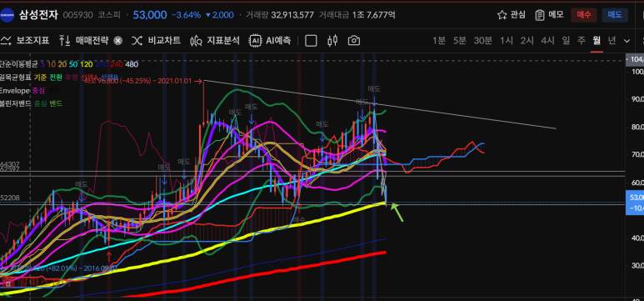This screenshot has width=644, height=301.
Task: Click the 64307 horizontal line label
Action: tap(10, 164)
